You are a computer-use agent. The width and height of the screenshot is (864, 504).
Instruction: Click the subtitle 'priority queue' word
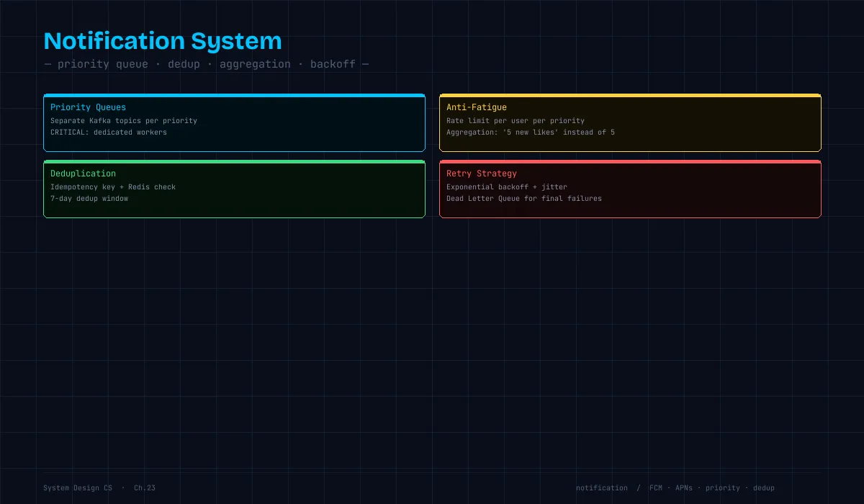[x=103, y=64]
